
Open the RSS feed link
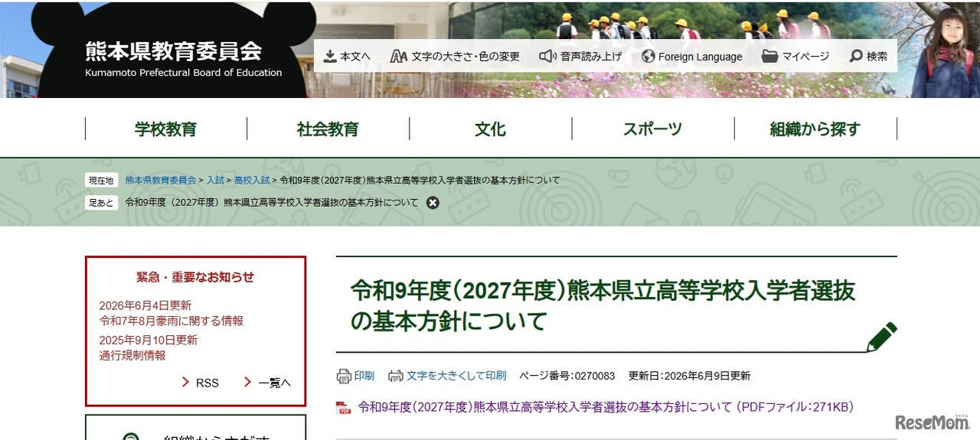pos(207,383)
